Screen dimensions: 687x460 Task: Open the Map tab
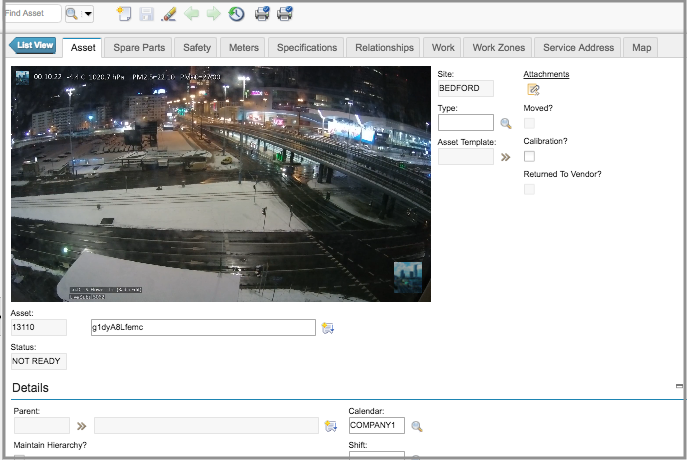[641, 48]
